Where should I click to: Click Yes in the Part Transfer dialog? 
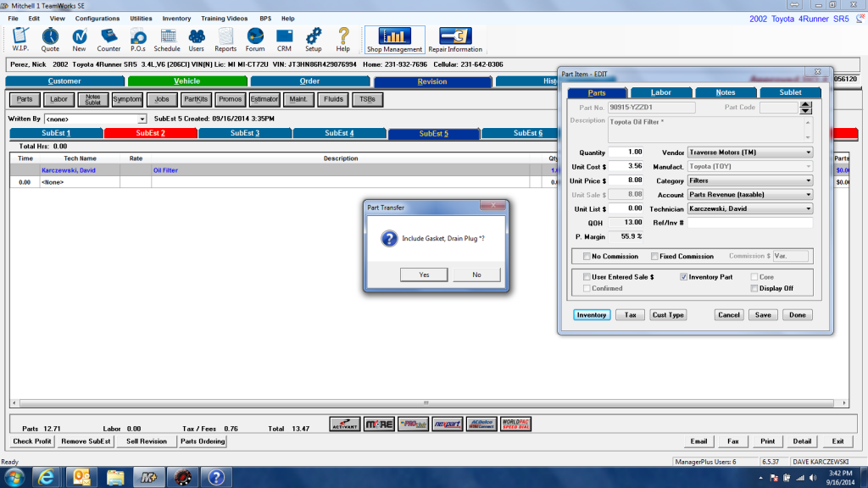(x=424, y=274)
